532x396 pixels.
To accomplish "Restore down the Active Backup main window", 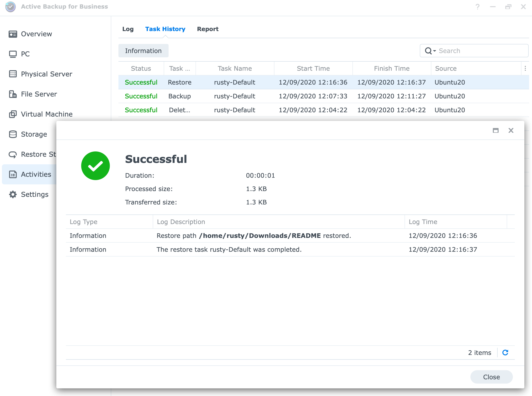I will [x=508, y=7].
